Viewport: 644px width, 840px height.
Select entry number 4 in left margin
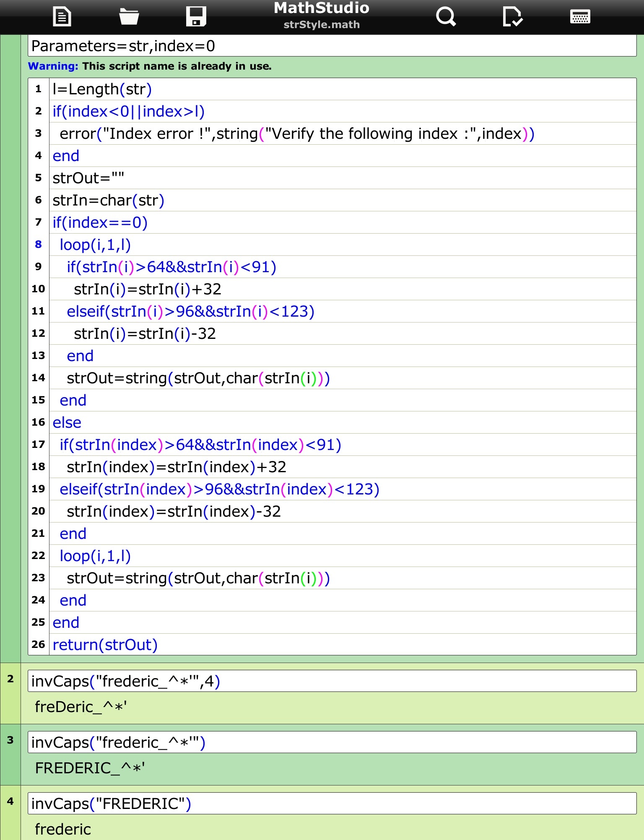tap(10, 801)
